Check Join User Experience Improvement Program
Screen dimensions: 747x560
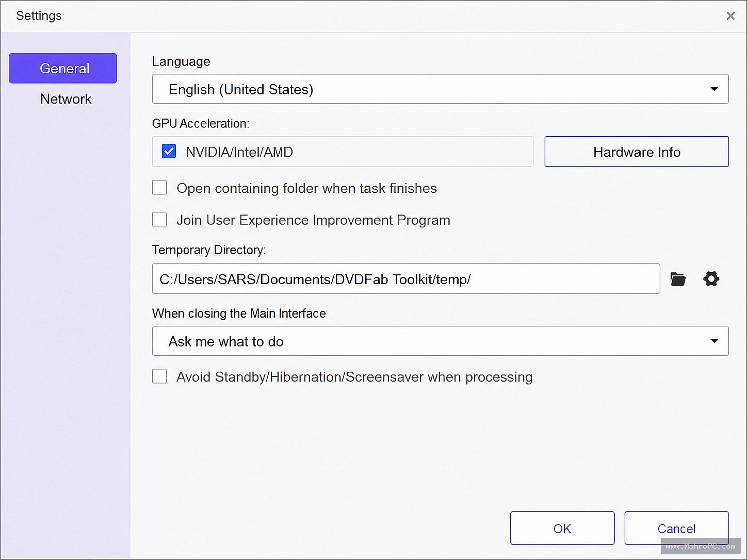(x=159, y=219)
